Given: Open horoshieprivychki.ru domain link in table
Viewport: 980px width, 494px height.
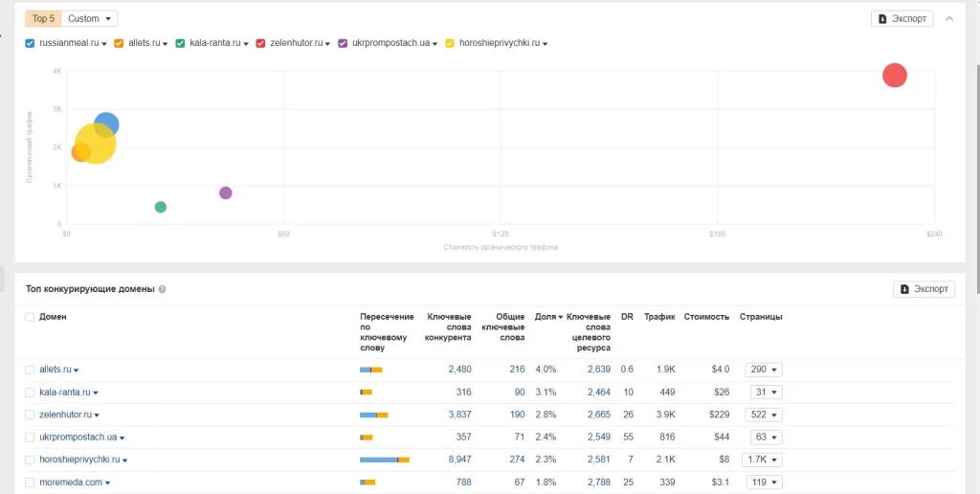Looking at the screenshot, I should [x=79, y=460].
